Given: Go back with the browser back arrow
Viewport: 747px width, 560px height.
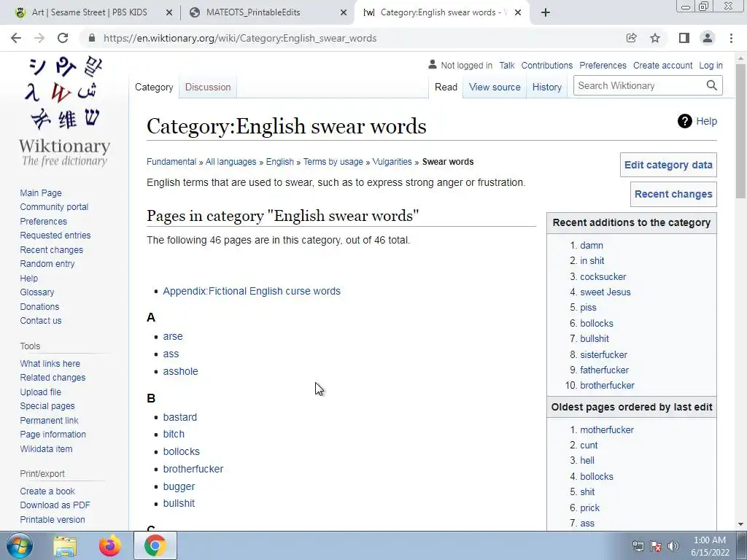Looking at the screenshot, I should coord(16,38).
